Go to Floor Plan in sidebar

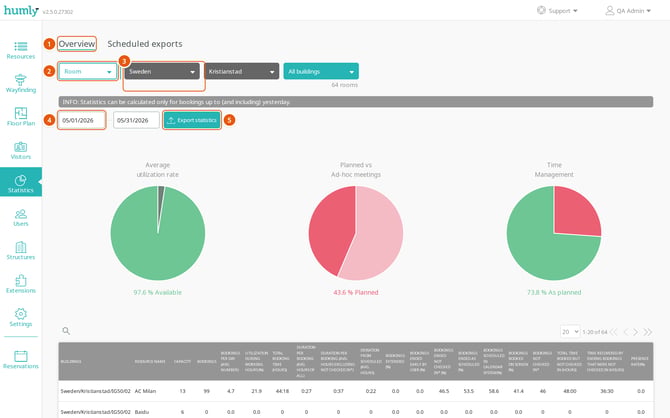point(21,117)
